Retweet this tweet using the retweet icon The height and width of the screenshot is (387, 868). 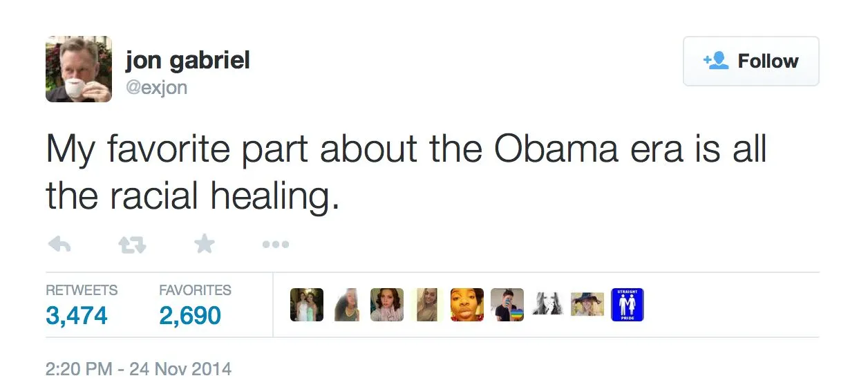[x=131, y=245]
